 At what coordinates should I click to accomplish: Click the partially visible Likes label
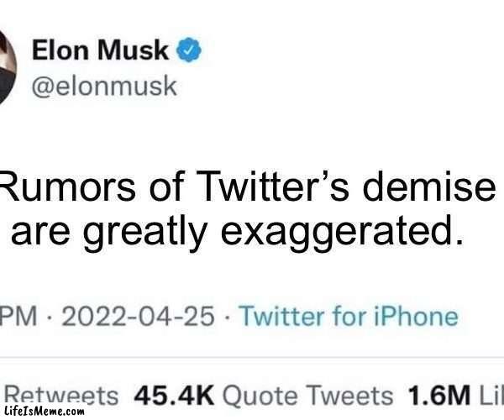pyautogui.click(x=490, y=394)
